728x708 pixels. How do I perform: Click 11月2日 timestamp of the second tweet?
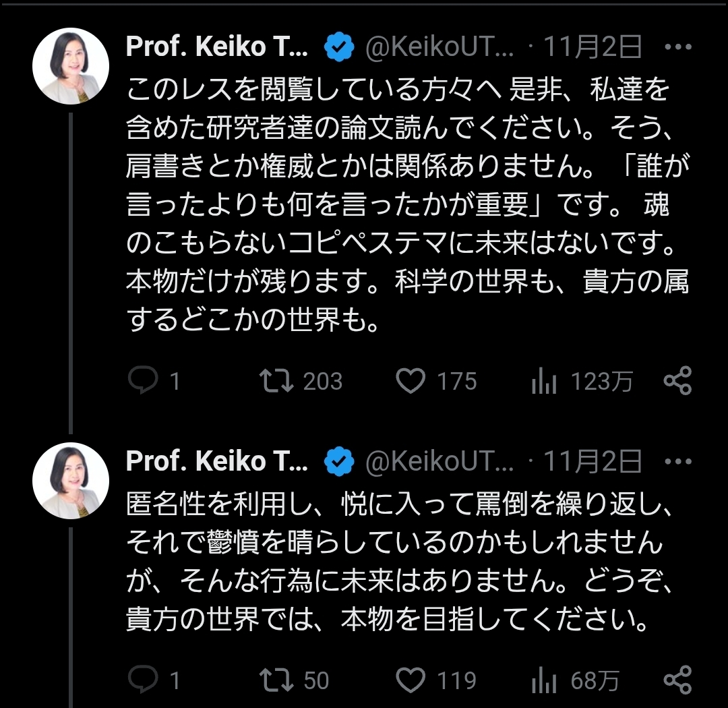pyautogui.click(x=593, y=462)
